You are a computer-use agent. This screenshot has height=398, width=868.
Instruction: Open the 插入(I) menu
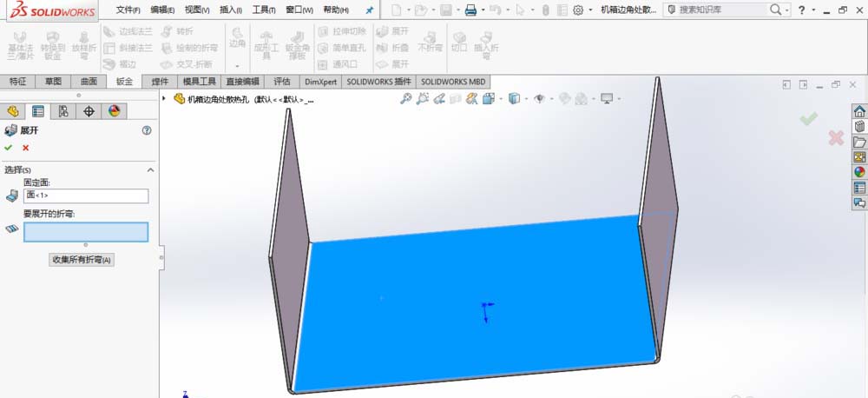(x=230, y=10)
